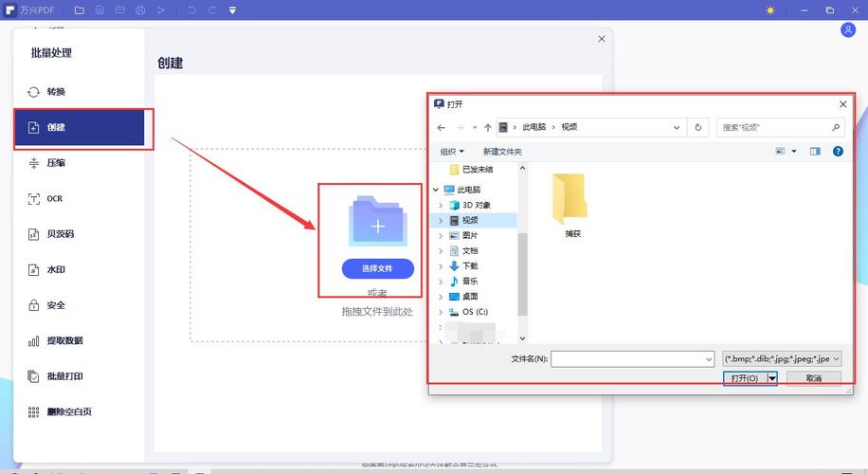Image resolution: width=868 pixels, height=474 pixels.
Task: Open the 打开 button split arrow
Action: coord(772,378)
